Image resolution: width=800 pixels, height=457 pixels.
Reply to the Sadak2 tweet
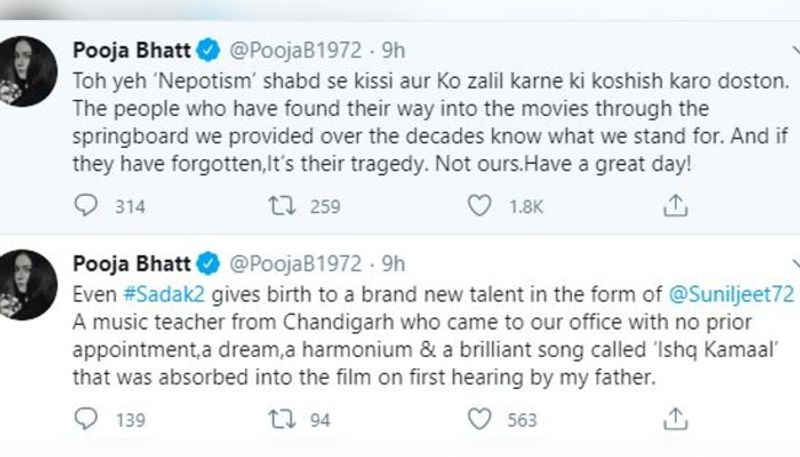tap(86, 419)
